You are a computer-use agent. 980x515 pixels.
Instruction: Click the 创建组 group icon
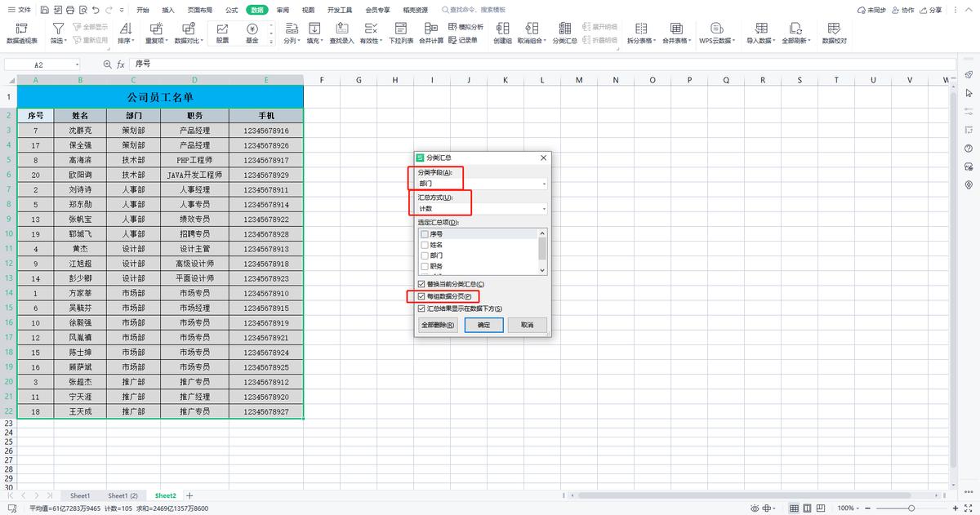click(502, 33)
